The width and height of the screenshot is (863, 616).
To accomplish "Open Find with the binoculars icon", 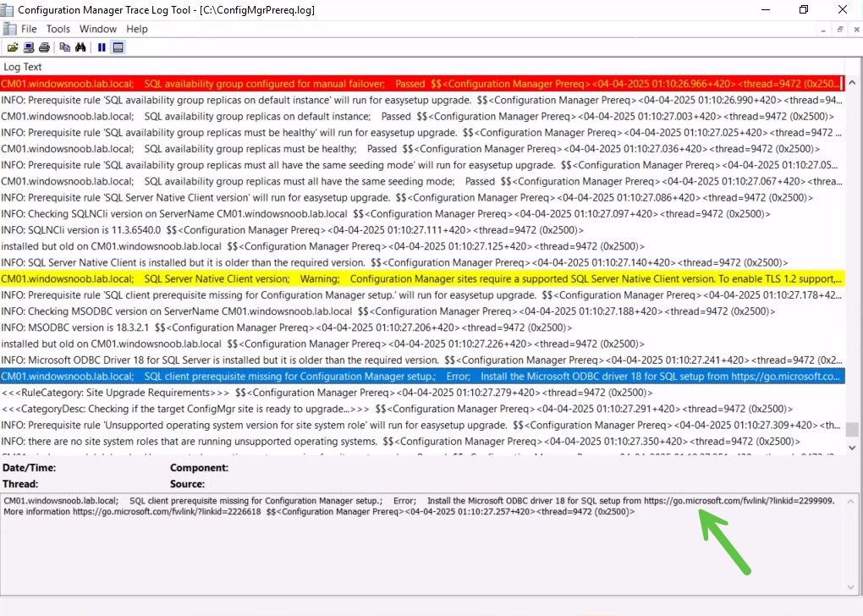I will click(81, 47).
